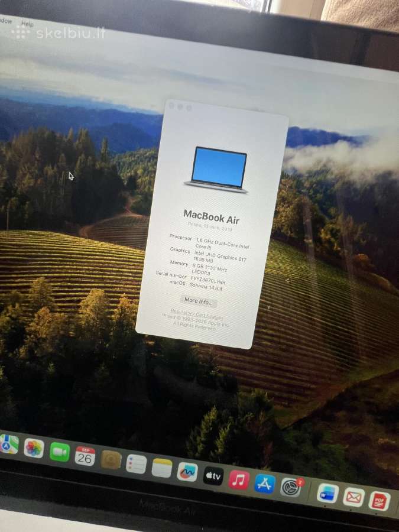The image size is (399, 532).
Task: Open the Regulatory Certification link
Action: [x=197, y=314]
